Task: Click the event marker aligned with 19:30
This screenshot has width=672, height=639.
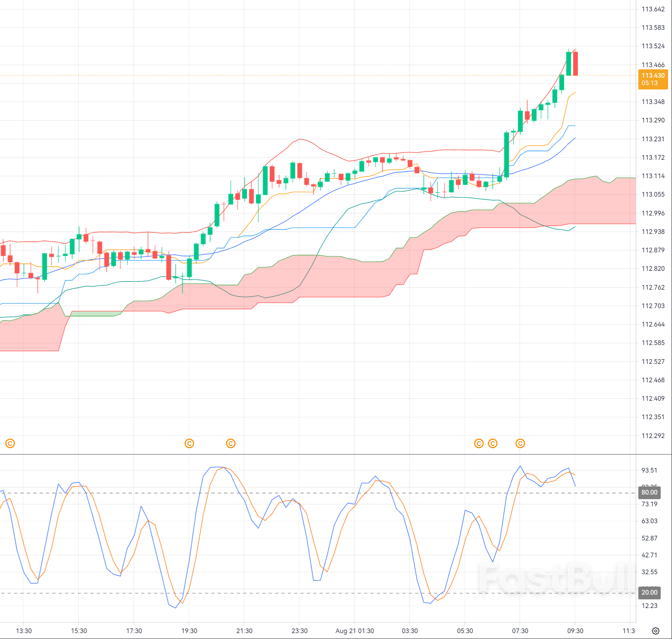Action: click(x=189, y=444)
